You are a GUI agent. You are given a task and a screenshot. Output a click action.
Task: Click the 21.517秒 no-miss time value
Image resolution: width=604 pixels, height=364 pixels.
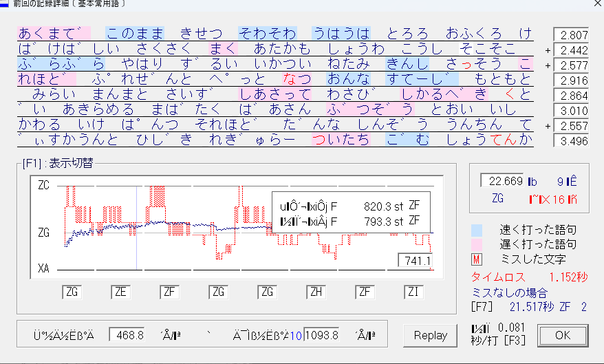point(532,307)
